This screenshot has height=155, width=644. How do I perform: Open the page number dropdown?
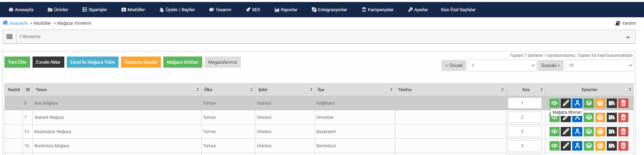pyautogui.click(x=502, y=65)
